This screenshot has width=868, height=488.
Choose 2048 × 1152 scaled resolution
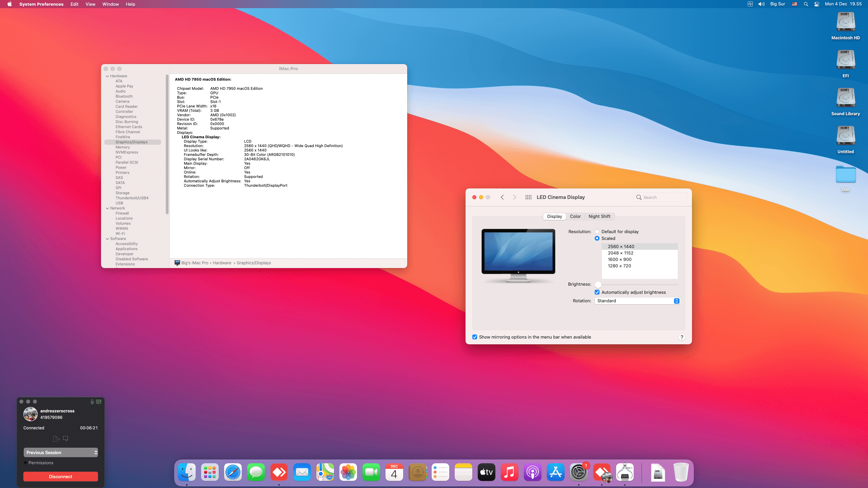coord(640,253)
